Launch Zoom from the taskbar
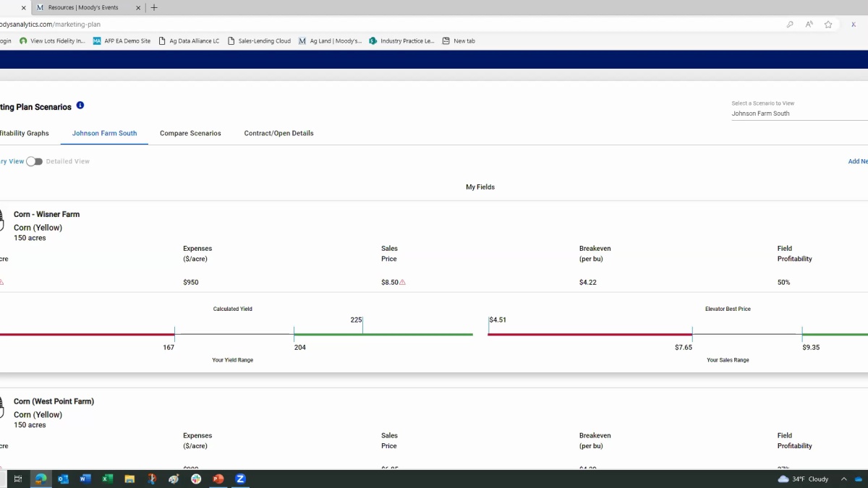Viewport: 868px width, 488px height. pyautogui.click(x=240, y=479)
